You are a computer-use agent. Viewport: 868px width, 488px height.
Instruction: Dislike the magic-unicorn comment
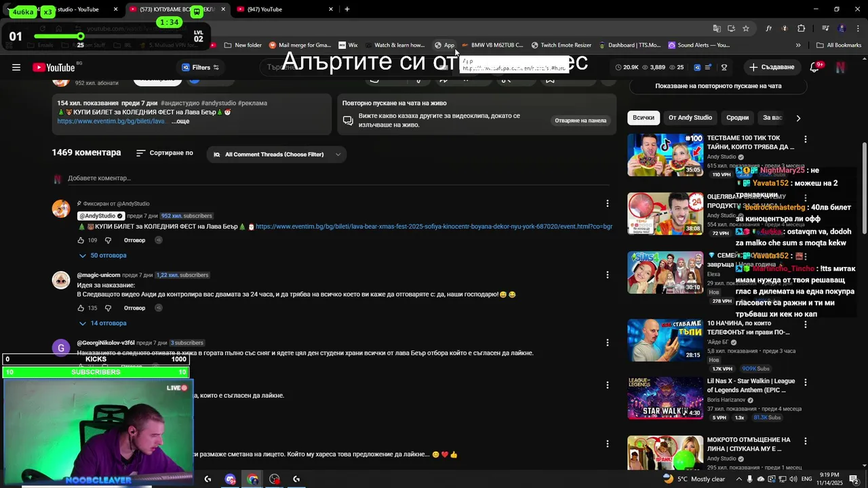pos(108,308)
